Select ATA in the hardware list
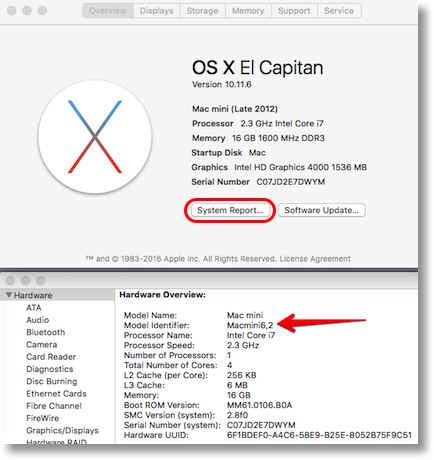 pyautogui.click(x=34, y=308)
